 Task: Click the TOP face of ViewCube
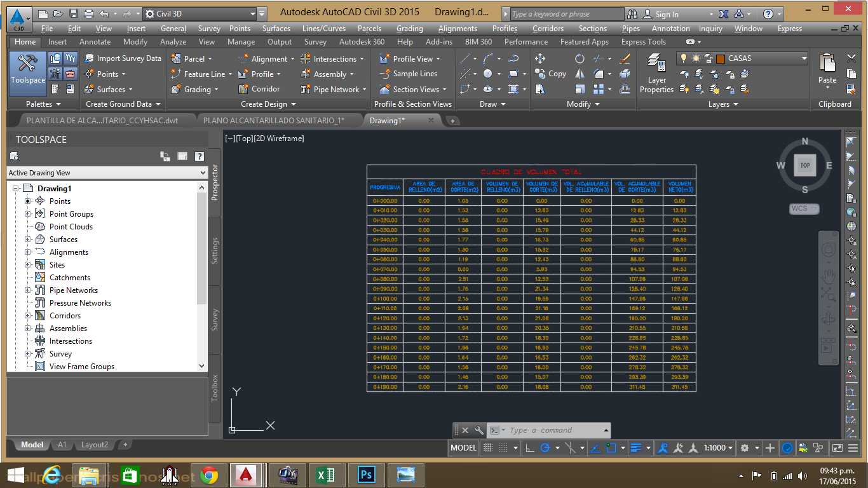(805, 165)
